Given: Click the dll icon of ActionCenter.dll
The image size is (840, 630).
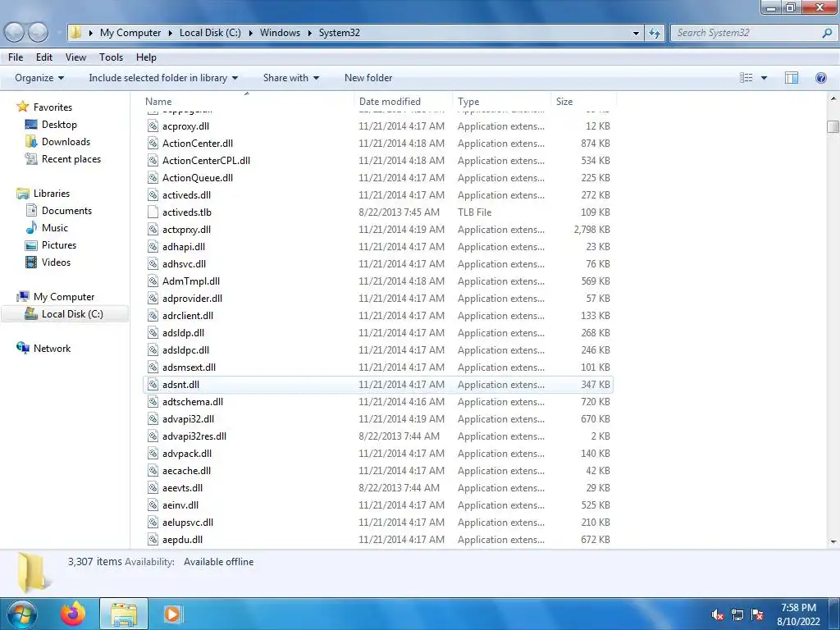Looking at the screenshot, I should coord(153,143).
